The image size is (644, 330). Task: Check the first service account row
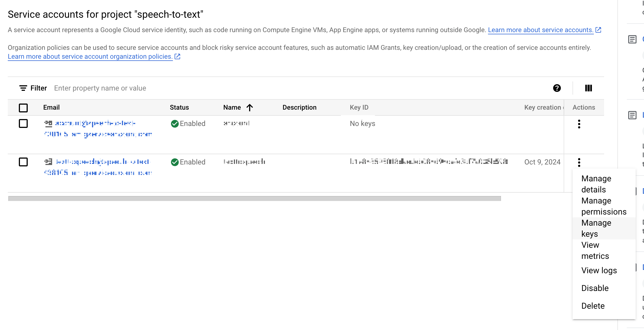click(23, 123)
